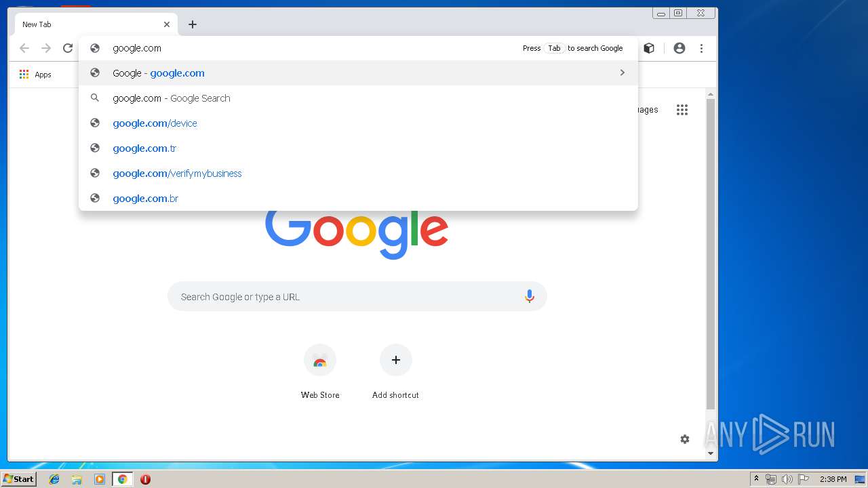Open the volume control in the tray
This screenshot has height=488, width=868.
coord(787,479)
